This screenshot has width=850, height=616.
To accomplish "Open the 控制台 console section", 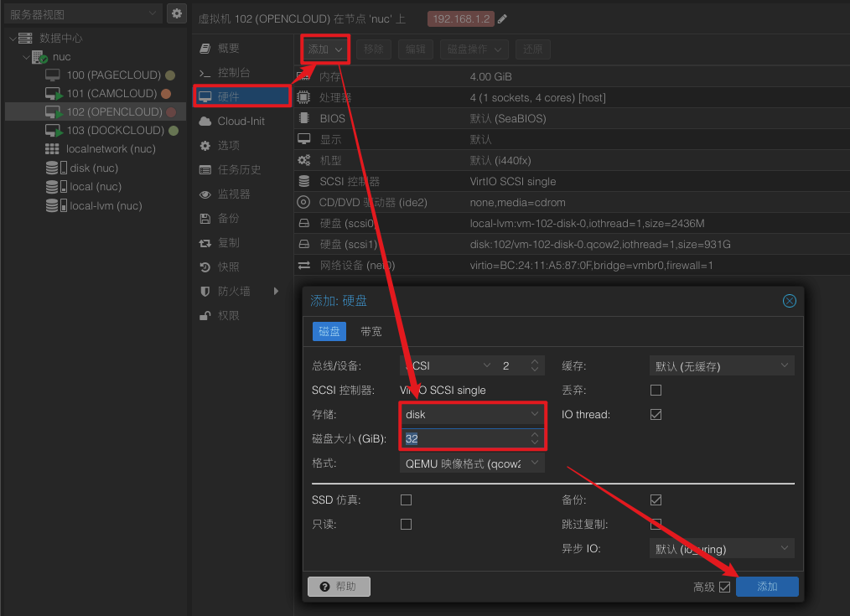I will (233, 73).
